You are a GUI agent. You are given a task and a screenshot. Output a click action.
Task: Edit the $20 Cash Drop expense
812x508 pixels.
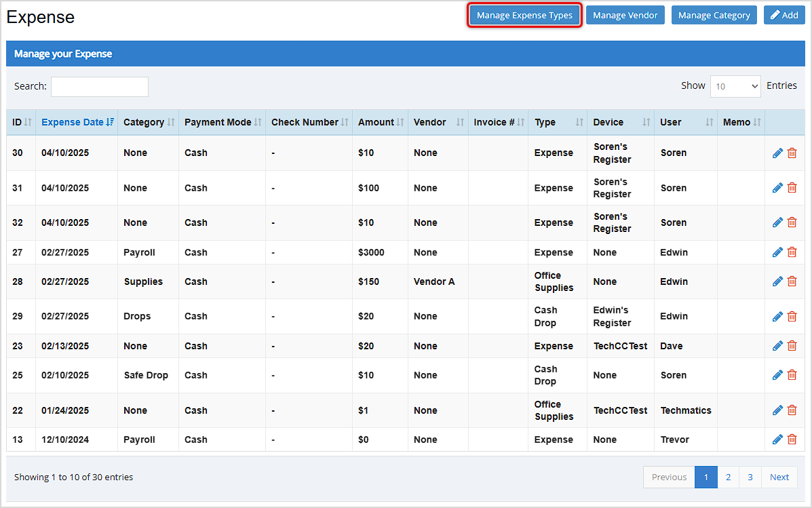pyautogui.click(x=777, y=315)
